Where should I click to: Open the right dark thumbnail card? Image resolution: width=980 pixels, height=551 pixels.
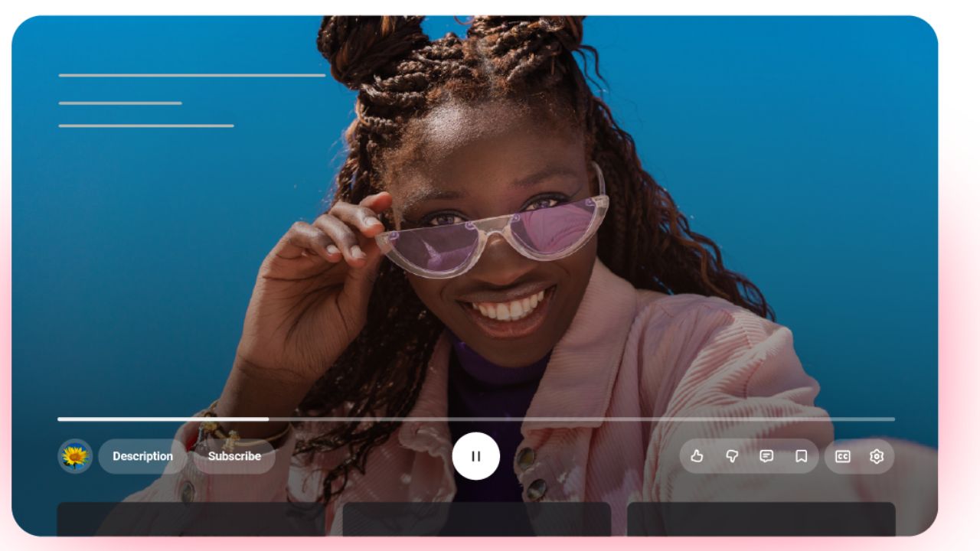pos(761,519)
